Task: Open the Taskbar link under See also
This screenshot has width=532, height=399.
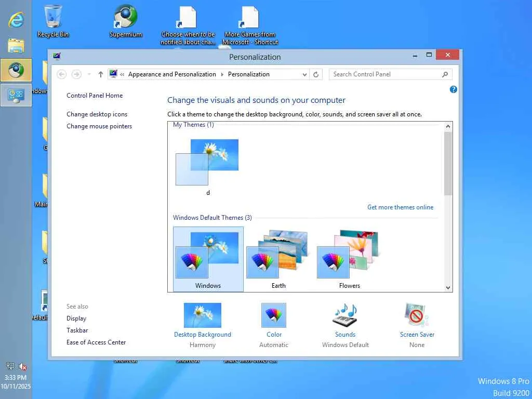Action: pos(77,330)
